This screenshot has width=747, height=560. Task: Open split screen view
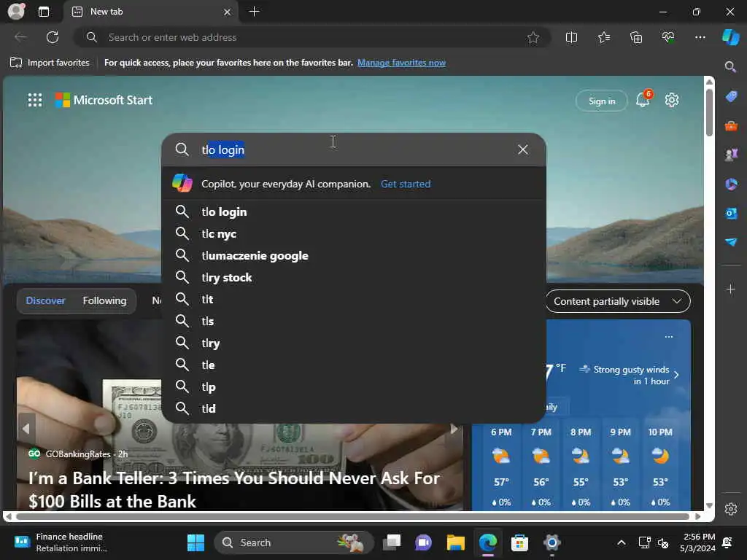(571, 37)
